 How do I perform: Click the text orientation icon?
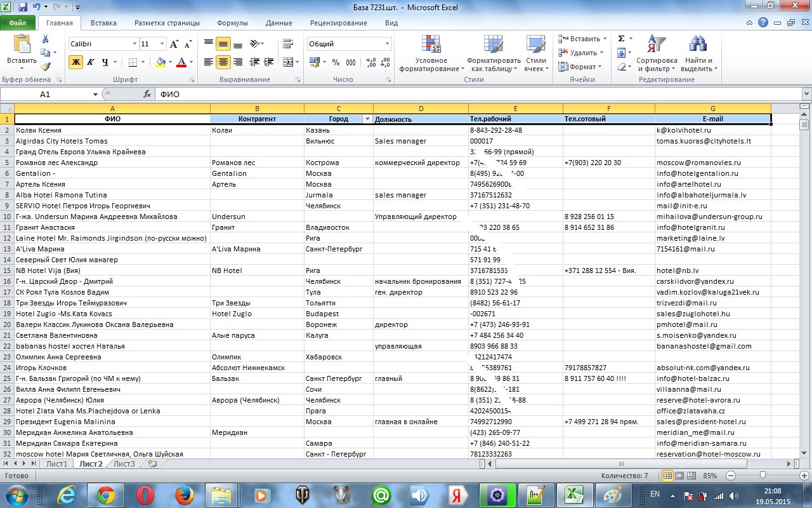point(254,44)
